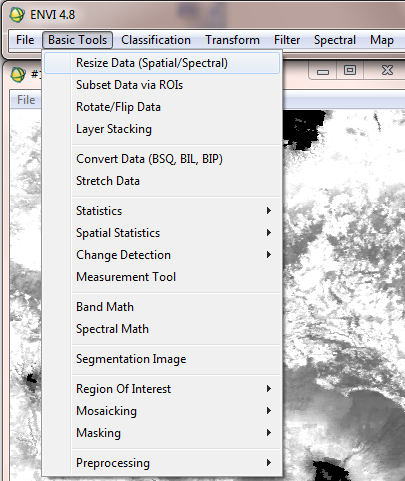Select Band Math
Image resolution: width=405 pixels, height=481 pixels.
pos(162,307)
